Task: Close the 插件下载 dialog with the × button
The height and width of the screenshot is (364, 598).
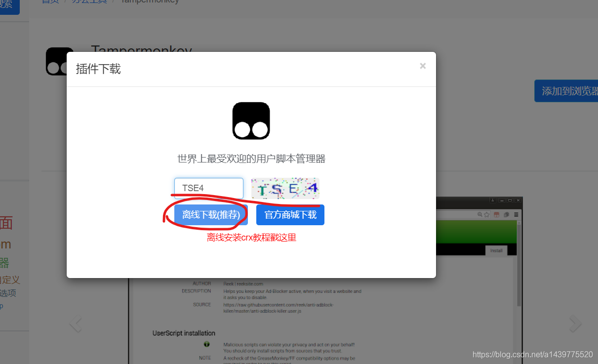Action: coord(423,66)
